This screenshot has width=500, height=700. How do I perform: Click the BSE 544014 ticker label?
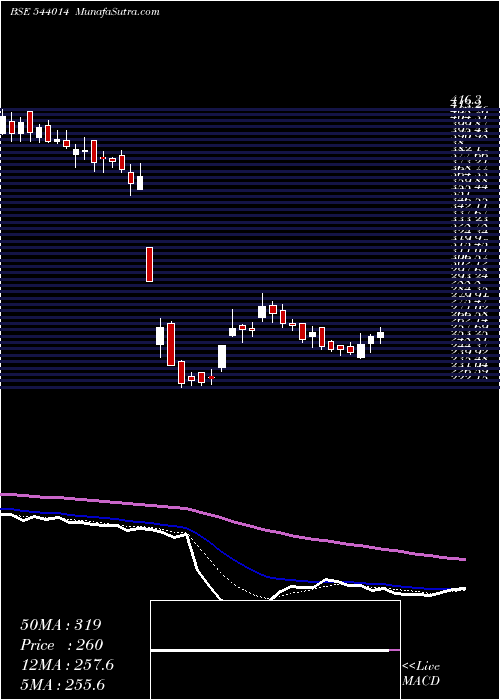(39, 12)
